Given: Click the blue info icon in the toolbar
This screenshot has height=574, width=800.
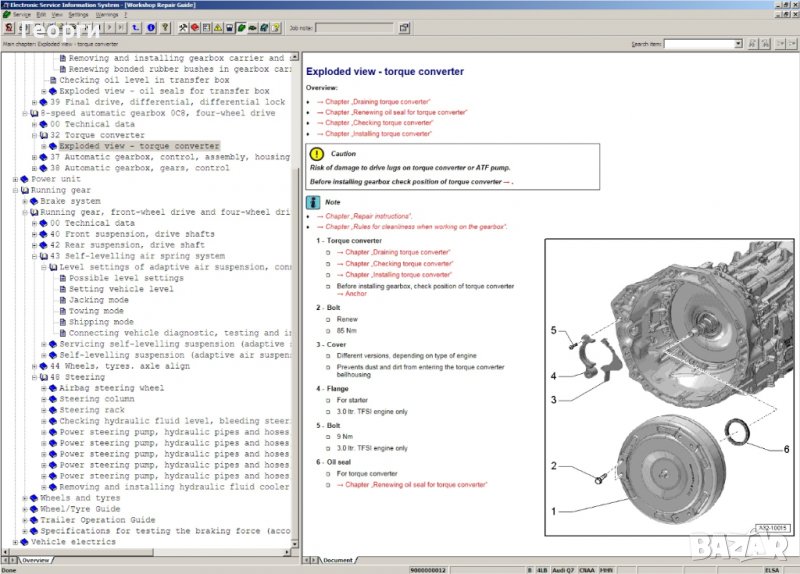Looking at the screenshot, I should (x=150, y=28).
